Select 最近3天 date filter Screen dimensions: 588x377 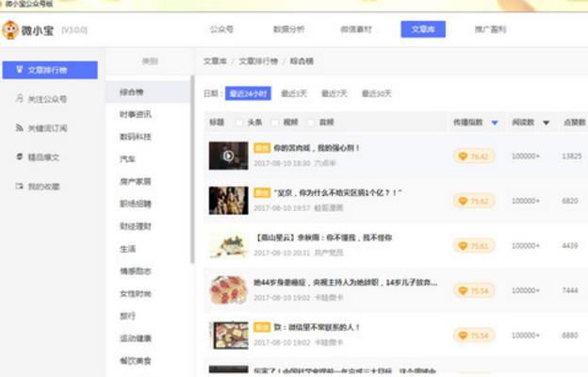(x=294, y=93)
